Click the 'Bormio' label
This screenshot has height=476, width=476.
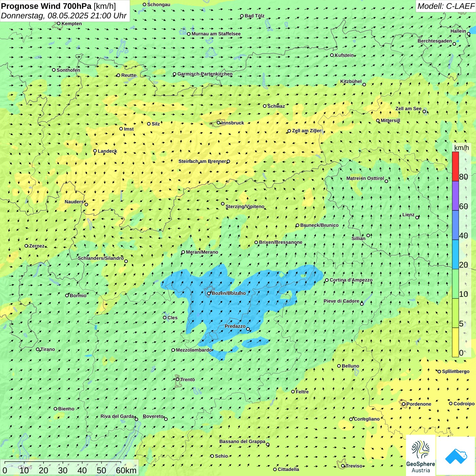(x=78, y=295)
